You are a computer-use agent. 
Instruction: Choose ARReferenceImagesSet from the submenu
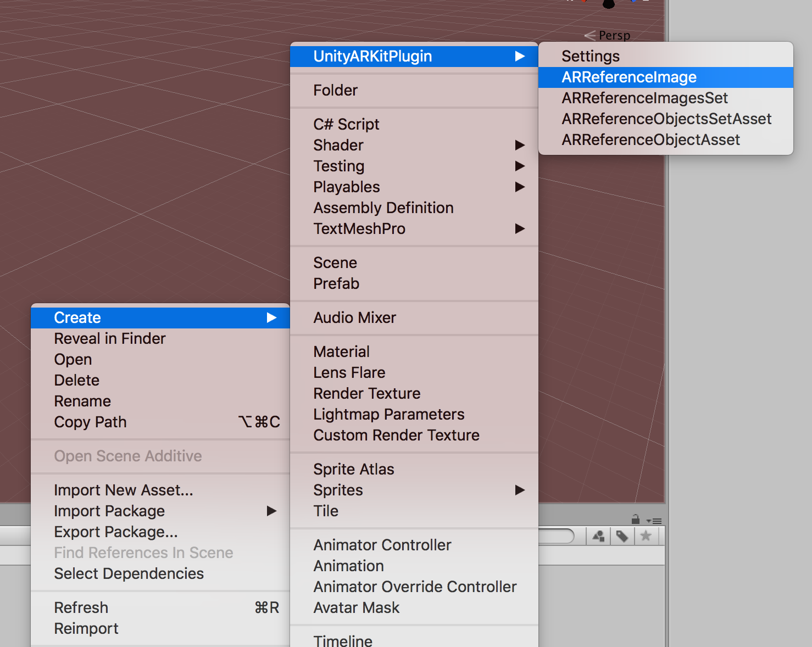[666, 98]
